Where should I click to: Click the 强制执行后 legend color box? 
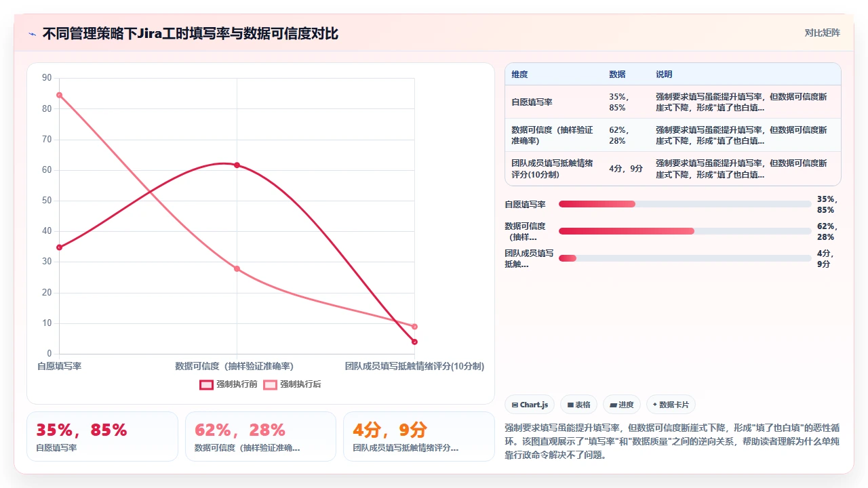click(x=270, y=384)
